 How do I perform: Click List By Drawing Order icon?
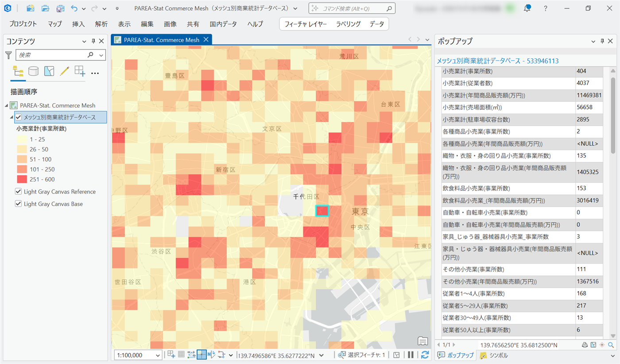[18, 71]
